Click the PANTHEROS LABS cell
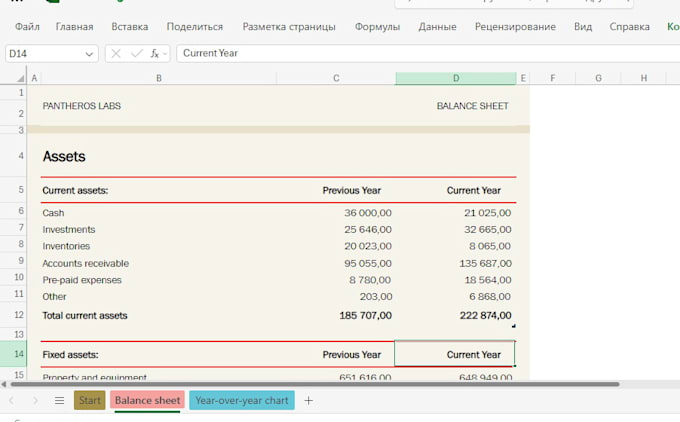The height and width of the screenshot is (422, 680). coord(82,106)
